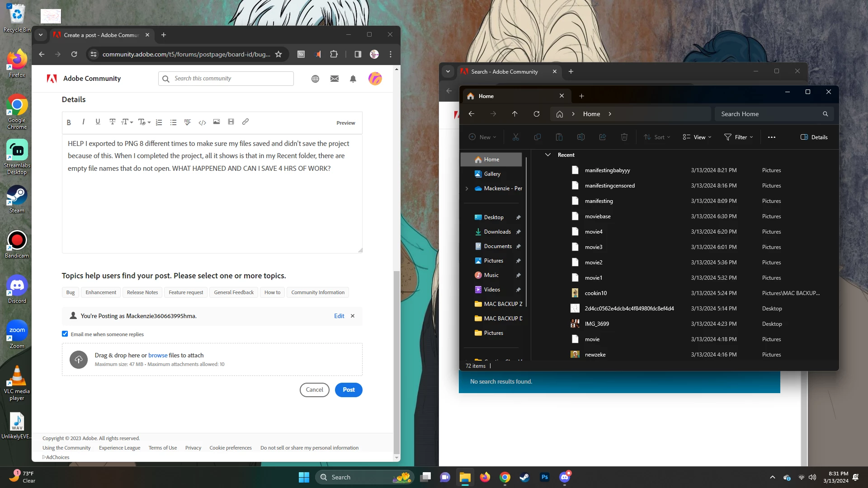Click the insert code icon
Viewport: 868px width, 488px height.
[202, 122]
